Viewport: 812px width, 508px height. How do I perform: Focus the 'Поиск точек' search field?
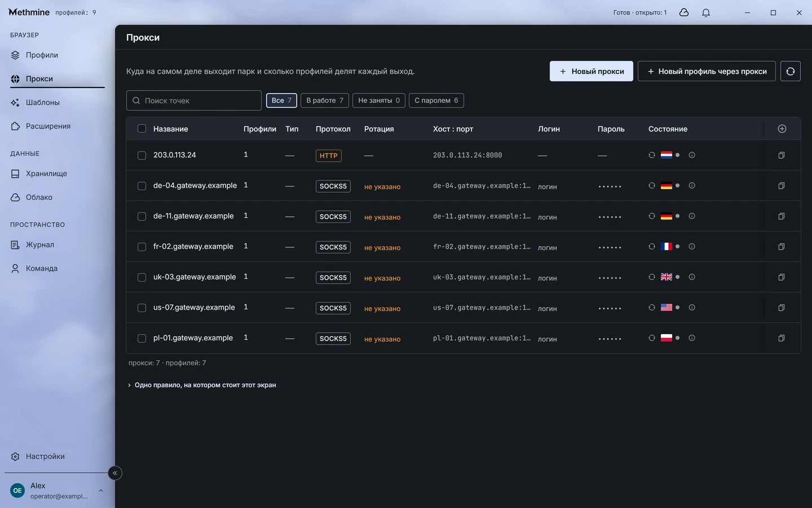coord(194,100)
